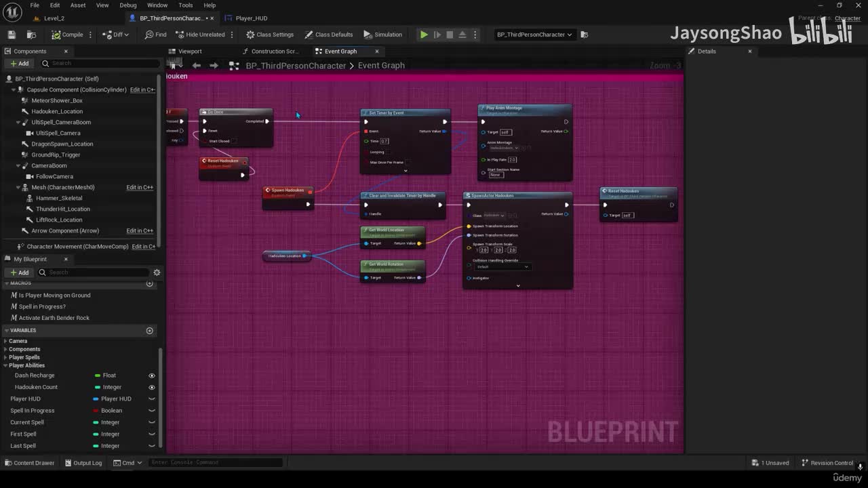This screenshot has width=868, height=488.
Task: Click the green Play button
Action: (x=424, y=35)
